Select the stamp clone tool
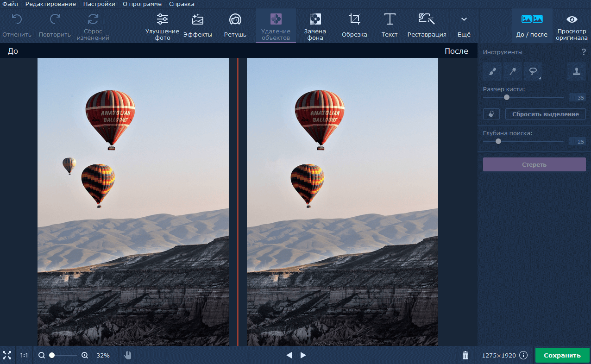This screenshot has height=364, width=591. [x=577, y=71]
